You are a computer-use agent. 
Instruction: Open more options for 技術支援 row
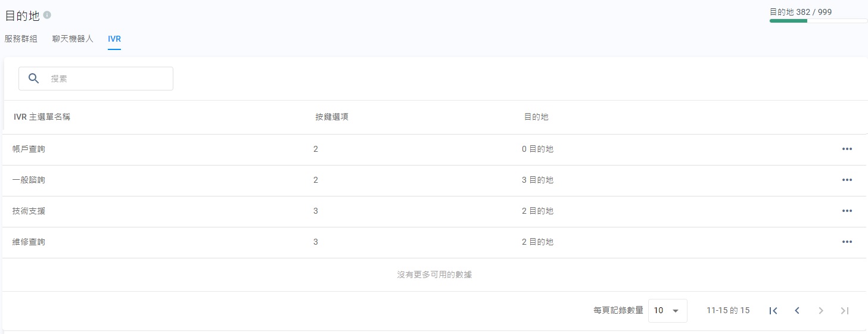847,211
